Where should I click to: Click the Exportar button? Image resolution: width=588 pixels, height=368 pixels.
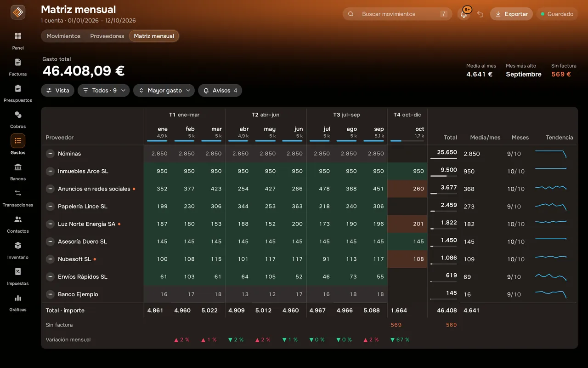(x=511, y=14)
